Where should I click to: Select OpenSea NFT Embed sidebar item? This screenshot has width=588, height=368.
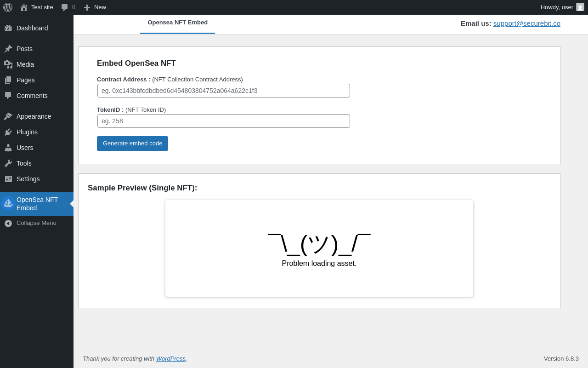tap(37, 204)
